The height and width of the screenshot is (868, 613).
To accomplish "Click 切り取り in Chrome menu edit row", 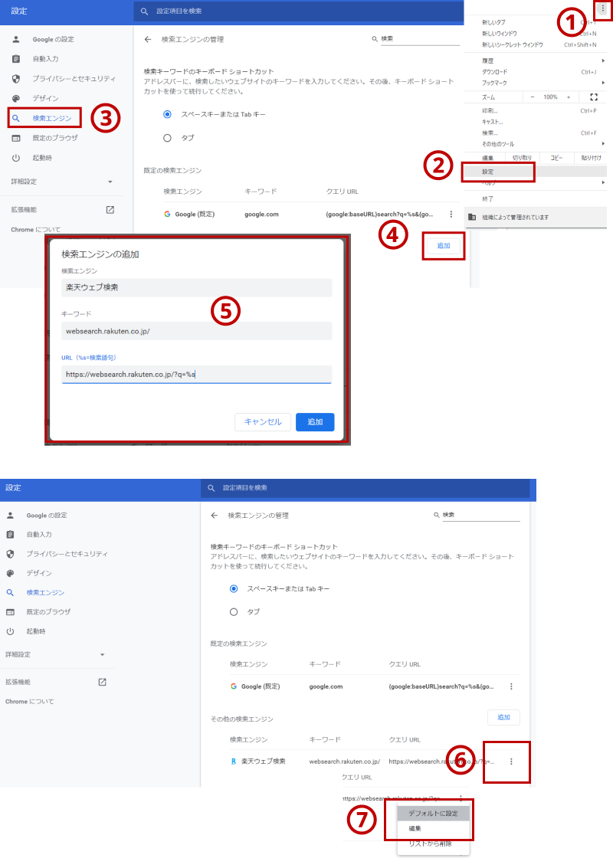I will pos(522,159).
